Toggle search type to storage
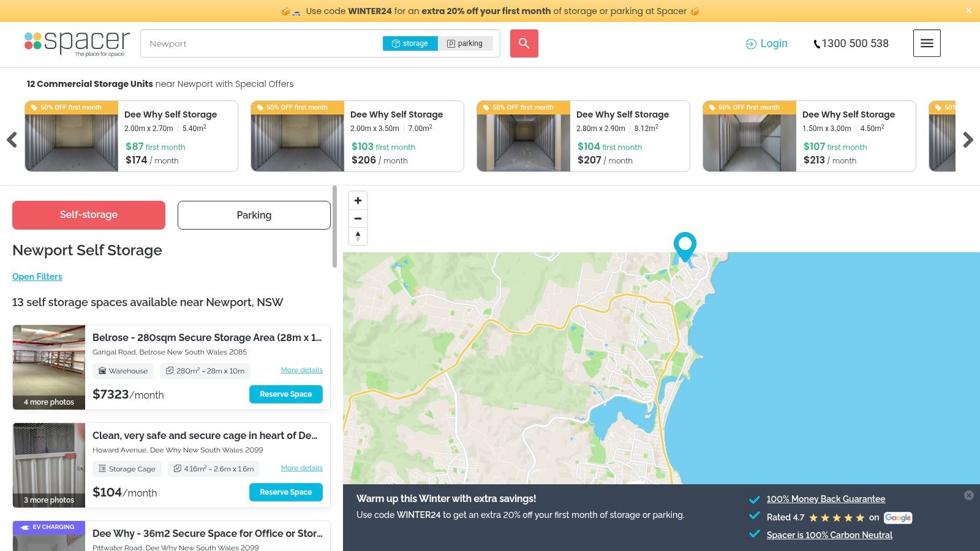Screen dimensions: 980x551 [410, 43]
